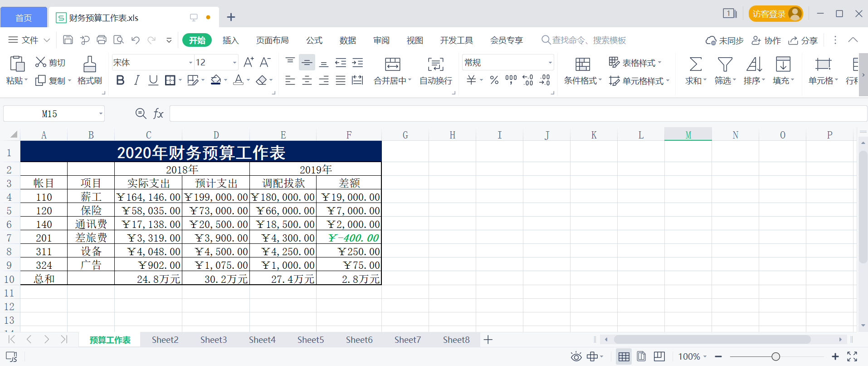Click the AutoSum sigma icon
The height and width of the screenshot is (366, 868).
(x=695, y=64)
